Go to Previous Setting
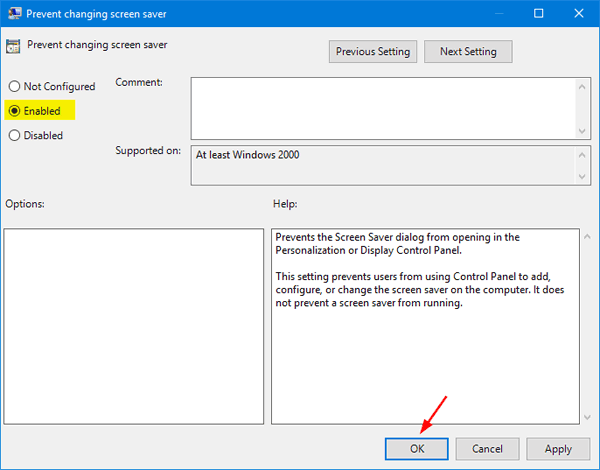The height and width of the screenshot is (470, 600). (373, 51)
